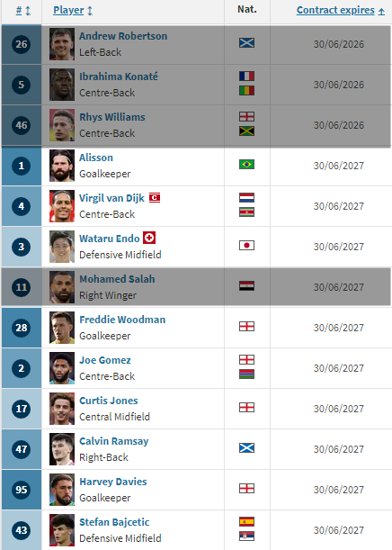Image resolution: width=392 pixels, height=550 pixels.
Task: Sort the table by shirt number column
Action: tap(23, 11)
